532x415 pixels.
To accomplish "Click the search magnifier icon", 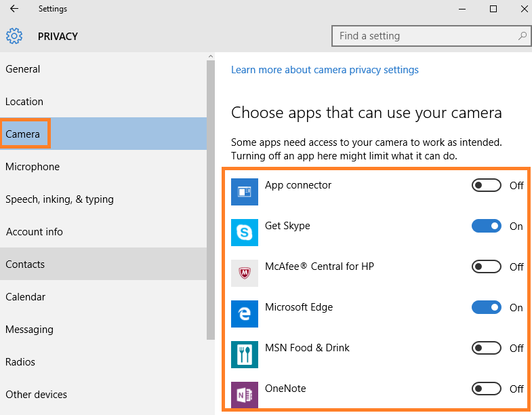I will tap(523, 36).
